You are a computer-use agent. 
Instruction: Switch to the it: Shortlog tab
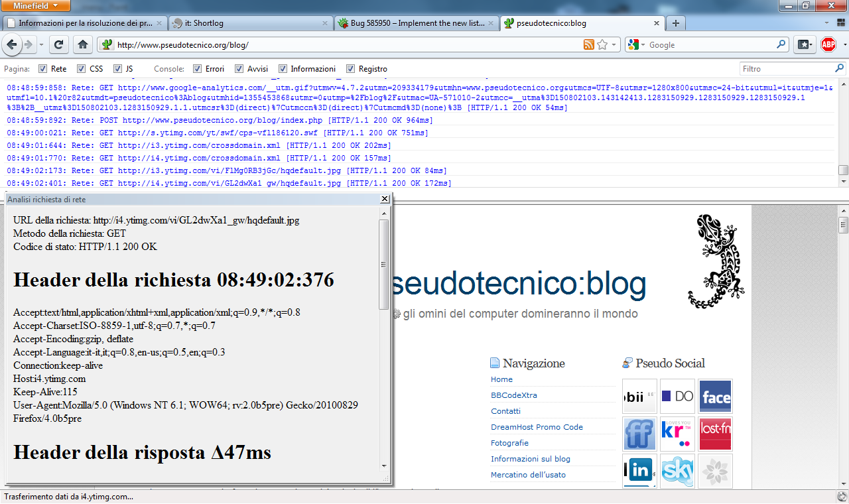(x=251, y=23)
